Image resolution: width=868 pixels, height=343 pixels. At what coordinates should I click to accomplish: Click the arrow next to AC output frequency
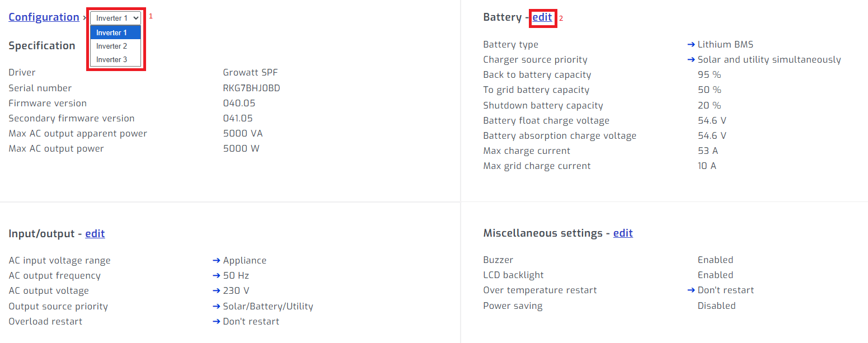tap(215, 275)
